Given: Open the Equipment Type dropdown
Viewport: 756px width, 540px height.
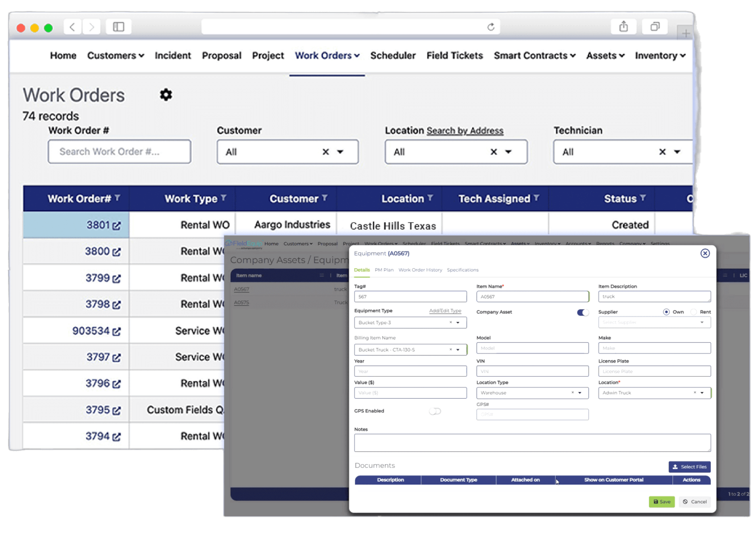Looking at the screenshot, I should pyautogui.click(x=458, y=322).
